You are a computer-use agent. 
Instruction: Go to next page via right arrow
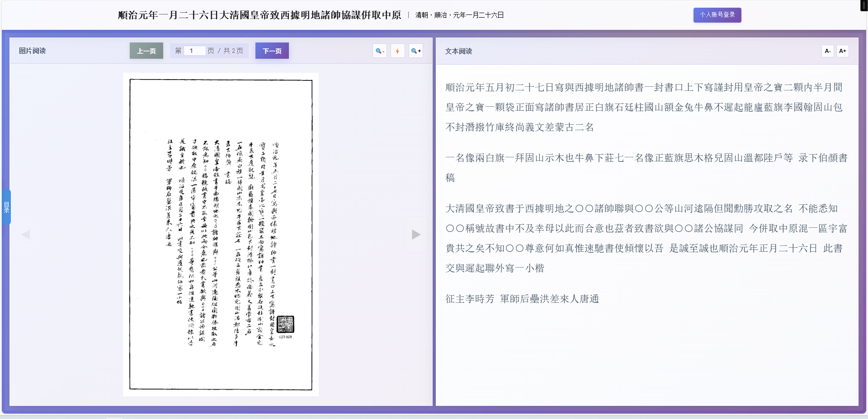[415, 234]
